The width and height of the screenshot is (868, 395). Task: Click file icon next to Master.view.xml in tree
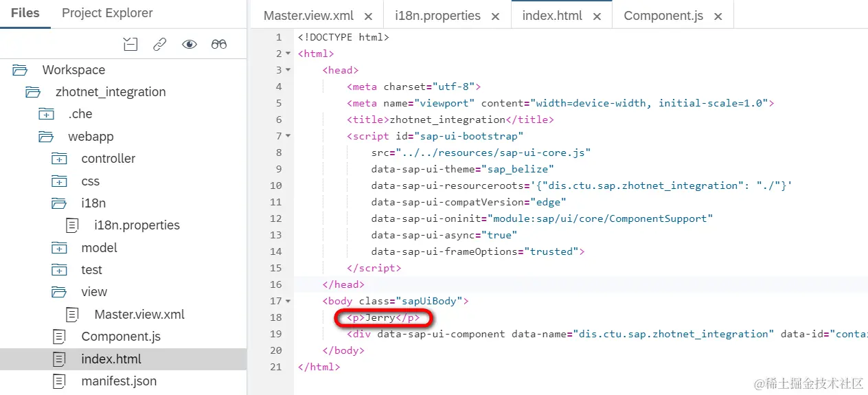[72, 315]
